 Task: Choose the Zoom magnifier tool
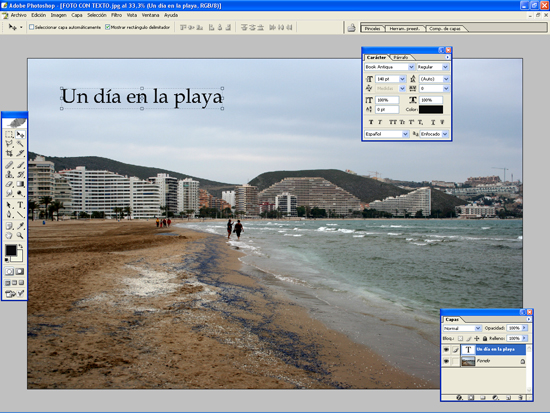coord(20,236)
